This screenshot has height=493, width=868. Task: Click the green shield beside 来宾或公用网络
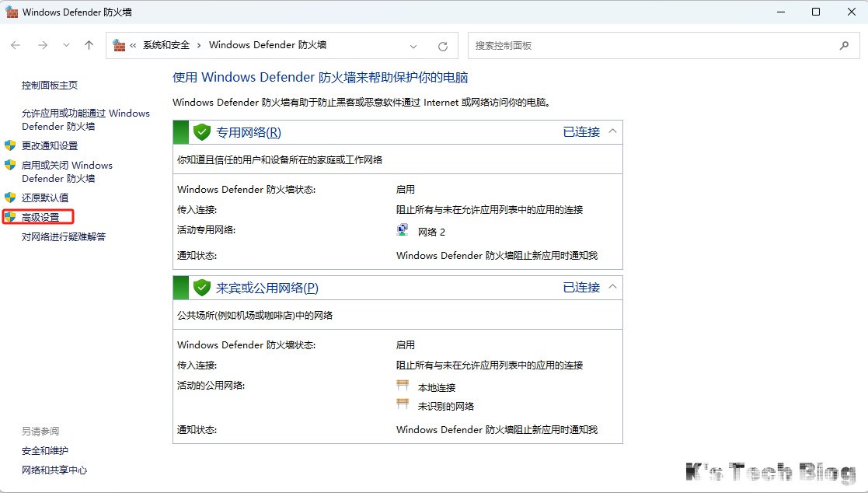(202, 288)
